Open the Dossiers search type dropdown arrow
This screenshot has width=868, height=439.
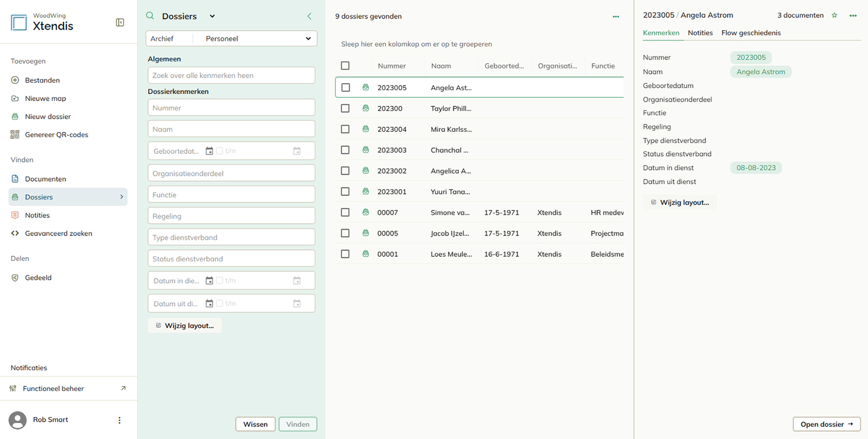coord(212,16)
